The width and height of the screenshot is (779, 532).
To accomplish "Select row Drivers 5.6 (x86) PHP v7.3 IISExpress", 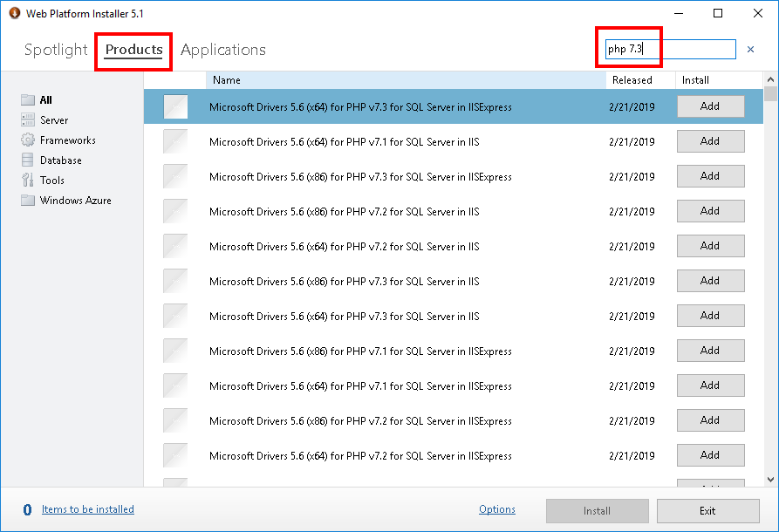I will (453, 176).
